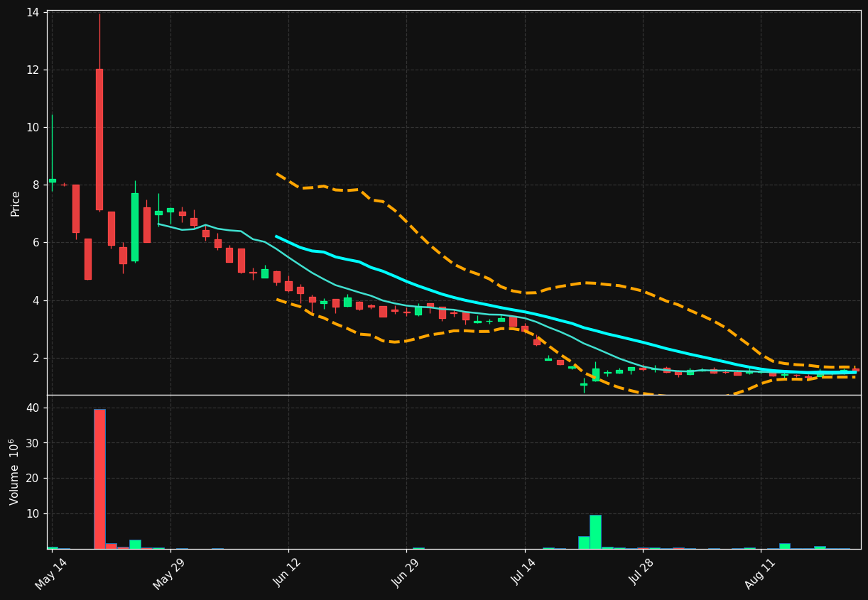Click the May 29 date label
The height and width of the screenshot is (600, 868).
pyautogui.click(x=170, y=574)
